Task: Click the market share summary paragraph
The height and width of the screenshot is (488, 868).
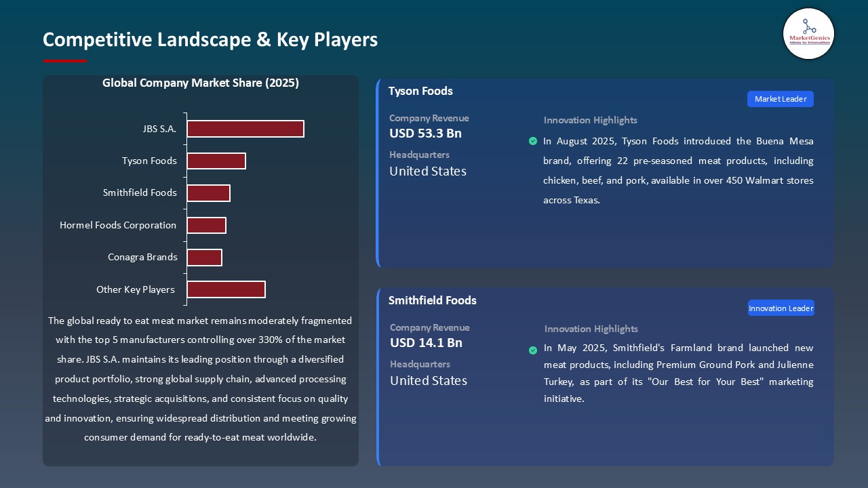Action: [x=201, y=379]
